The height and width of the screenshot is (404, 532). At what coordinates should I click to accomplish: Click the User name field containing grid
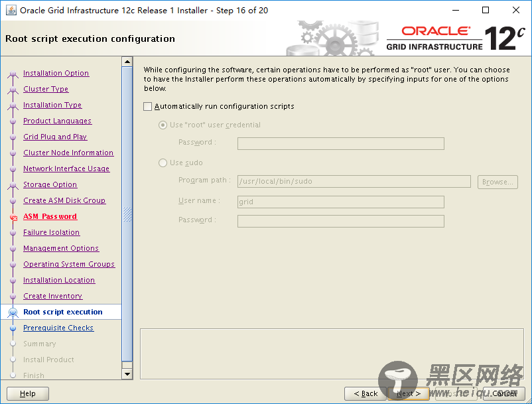point(341,202)
